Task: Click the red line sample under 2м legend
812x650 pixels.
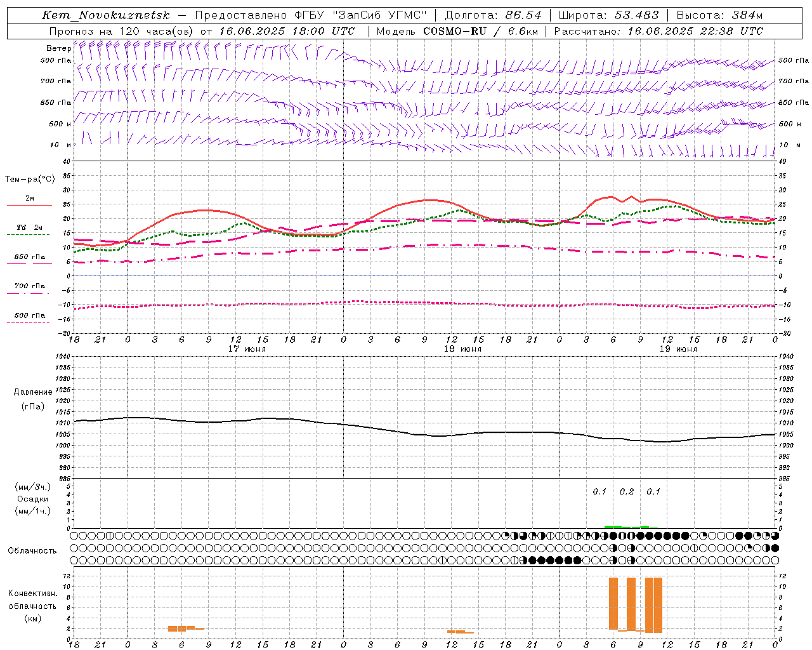Action: 29,205
